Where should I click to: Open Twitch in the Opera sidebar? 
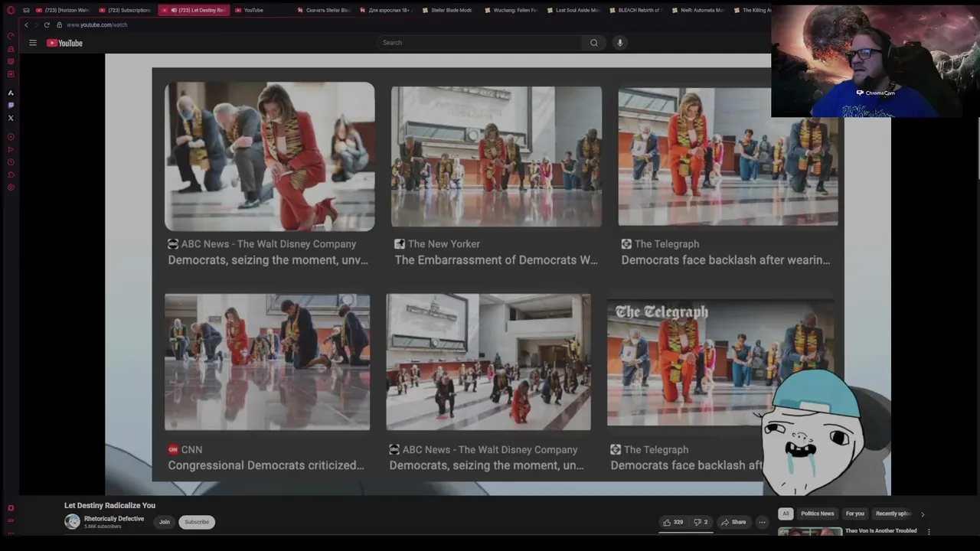[x=11, y=105]
